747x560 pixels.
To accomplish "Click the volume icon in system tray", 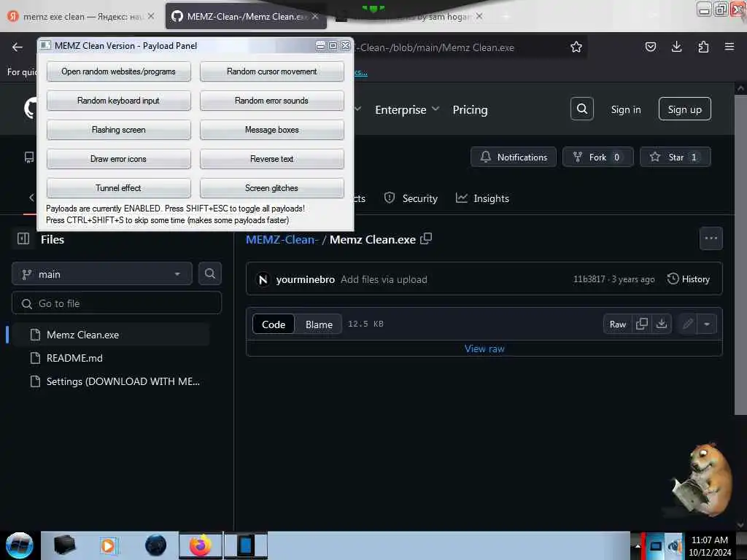I will click(675, 546).
